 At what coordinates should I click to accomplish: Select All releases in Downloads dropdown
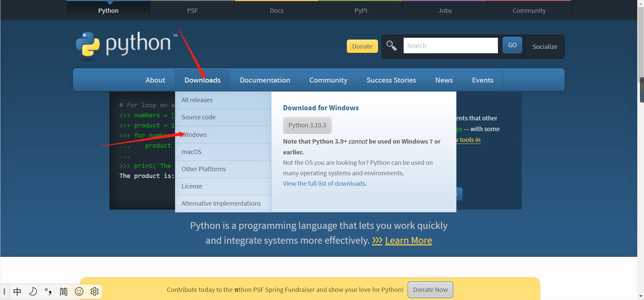pyautogui.click(x=223, y=100)
